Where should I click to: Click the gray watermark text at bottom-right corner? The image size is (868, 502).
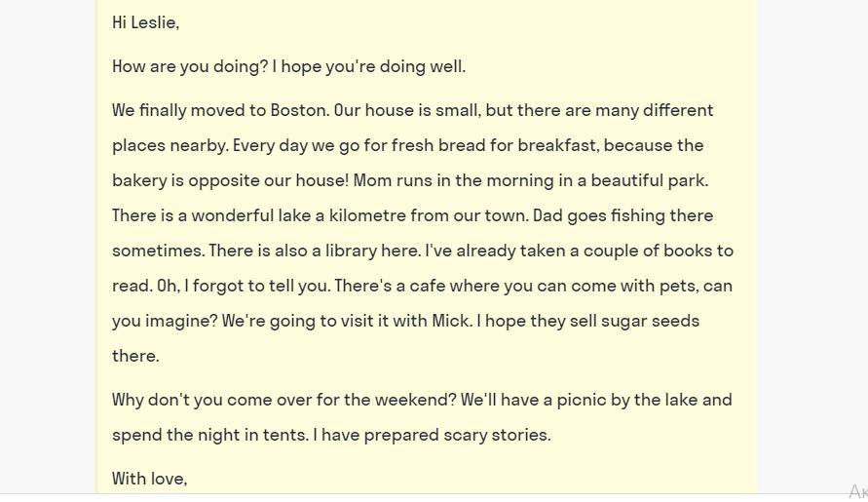tap(857, 492)
